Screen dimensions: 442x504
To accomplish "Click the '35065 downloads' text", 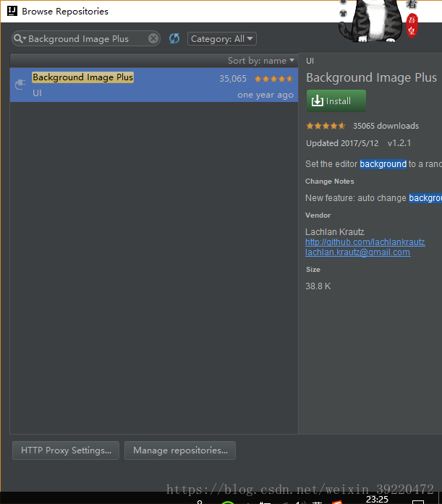I will point(386,126).
